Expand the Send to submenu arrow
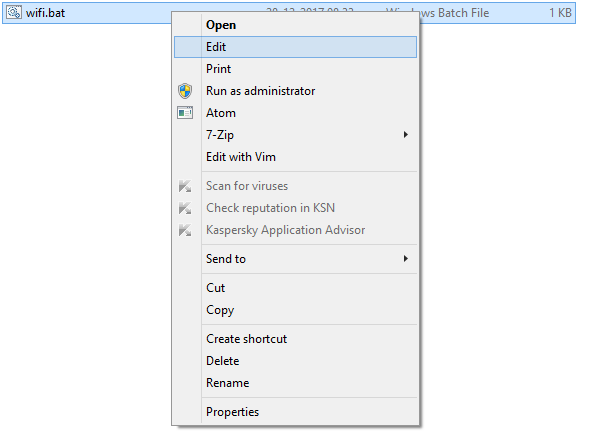 [406, 259]
